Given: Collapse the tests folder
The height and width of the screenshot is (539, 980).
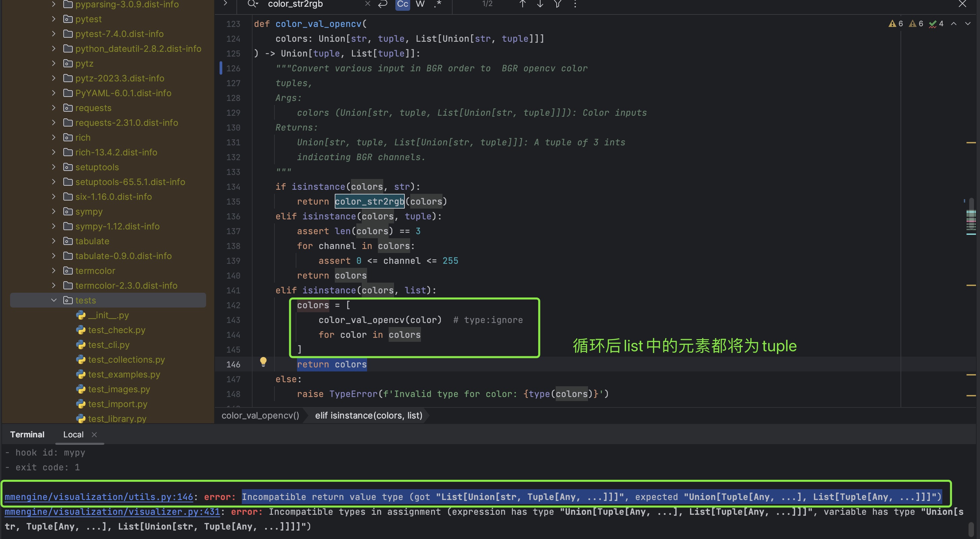Looking at the screenshot, I should pyautogui.click(x=54, y=300).
